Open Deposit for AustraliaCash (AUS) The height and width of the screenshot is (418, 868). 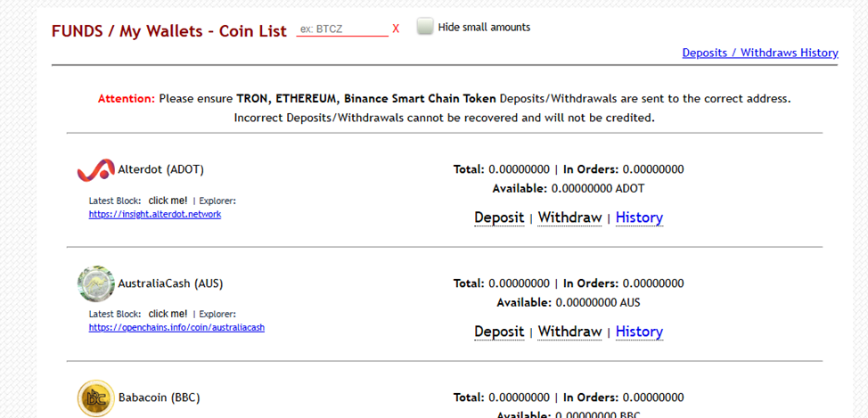[x=499, y=332]
